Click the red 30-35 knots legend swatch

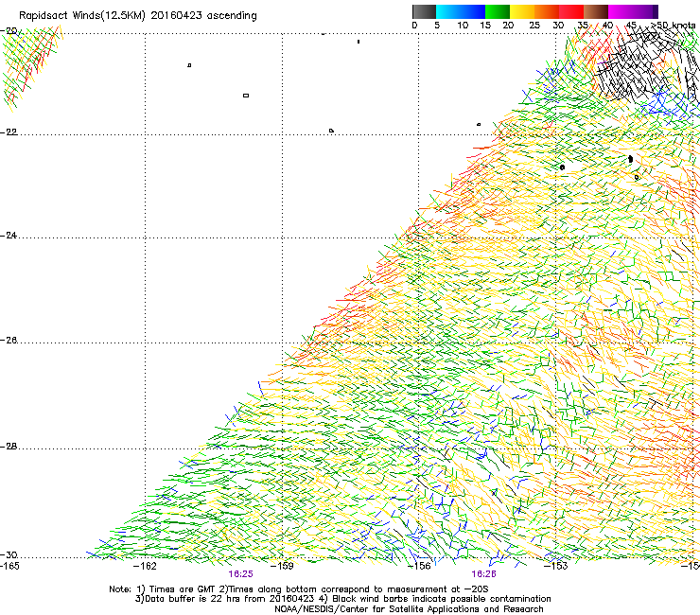point(571,11)
